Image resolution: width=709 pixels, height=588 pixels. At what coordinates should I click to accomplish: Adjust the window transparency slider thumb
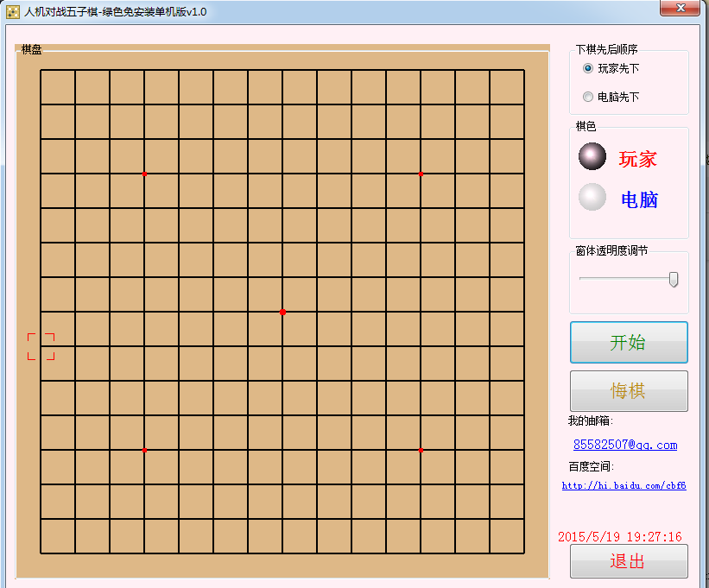(x=674, y=279)
